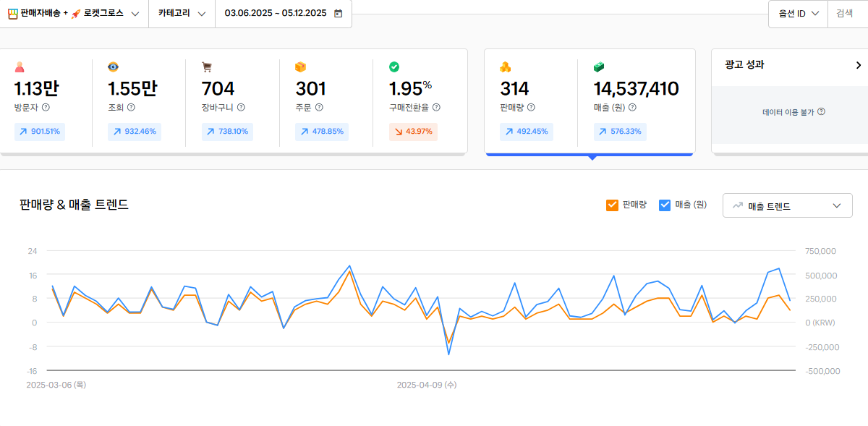868x426 pixels.
Task: Click help icon next to 매출 (원)
Action: (632, 108)
